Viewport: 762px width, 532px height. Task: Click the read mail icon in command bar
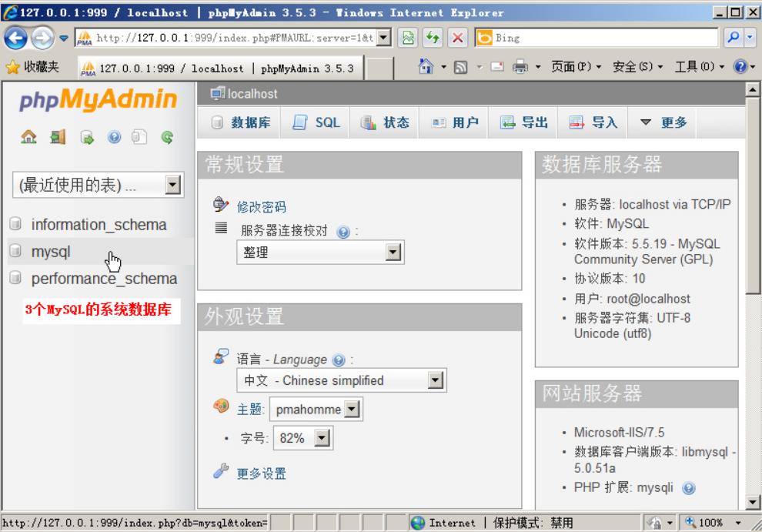(x=497, y=67)
